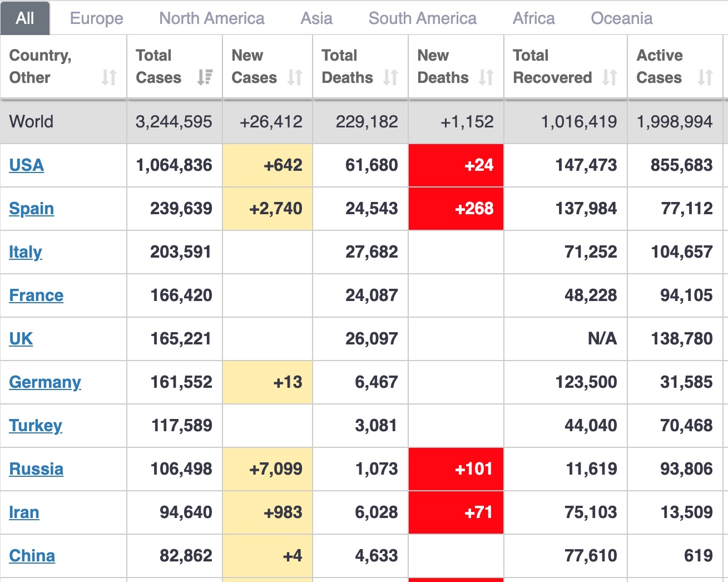Click the New Deaths header text
Image resolution: width=728 pixels, height=582 pixels.
pyautogui.click(x=443, y=67)
